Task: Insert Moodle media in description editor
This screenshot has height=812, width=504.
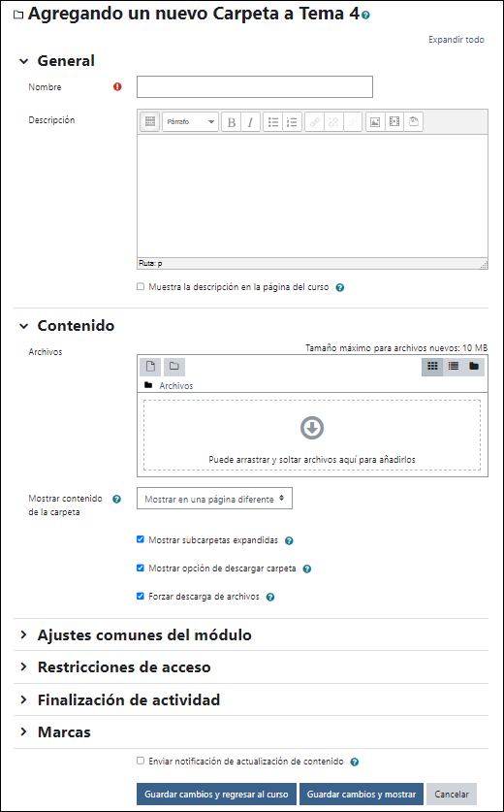Action: click(x=394, y=122)
